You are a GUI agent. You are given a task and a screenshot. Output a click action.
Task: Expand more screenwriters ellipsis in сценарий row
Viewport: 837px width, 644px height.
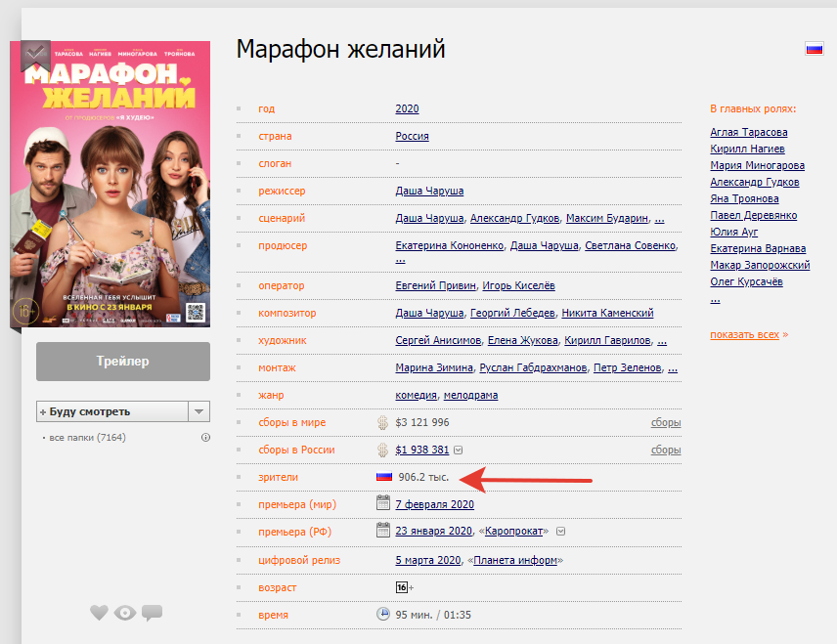(659, 218)
